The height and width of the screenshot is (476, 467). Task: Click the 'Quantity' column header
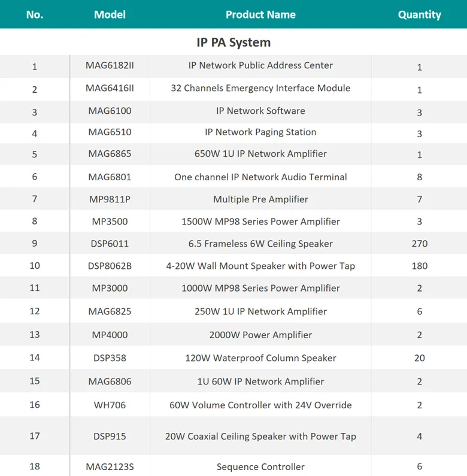coord(419,14)
